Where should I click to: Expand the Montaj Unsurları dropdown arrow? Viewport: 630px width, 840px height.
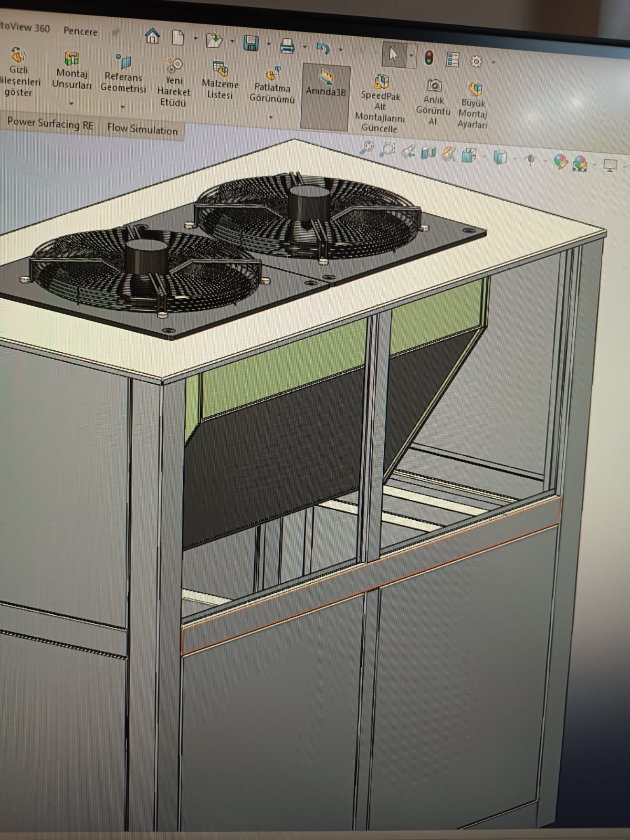pyautogui.click(x=71, y=103)
